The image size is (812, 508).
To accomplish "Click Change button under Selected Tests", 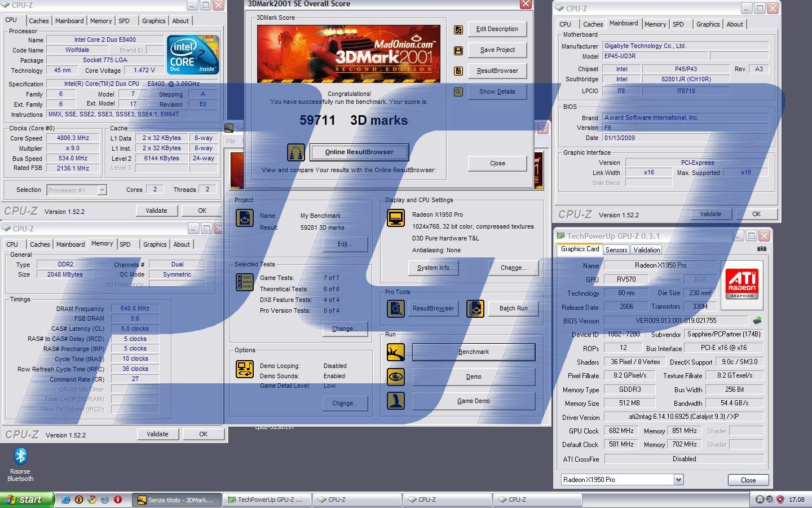I will [x=345, y=329].
